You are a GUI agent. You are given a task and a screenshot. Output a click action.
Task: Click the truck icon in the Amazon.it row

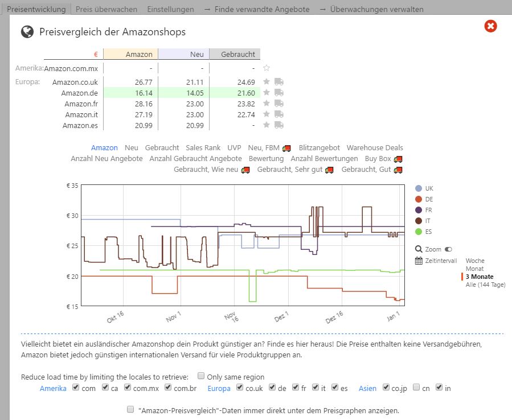pyautogui.click(x=279, y=114)
